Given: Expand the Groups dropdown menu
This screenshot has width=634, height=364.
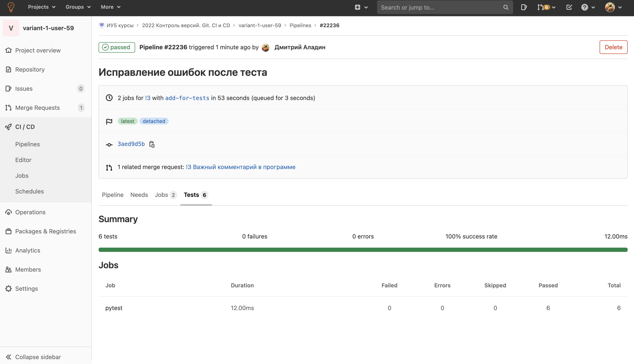Looking at the screenshot, I should click(x=78, y=7).
